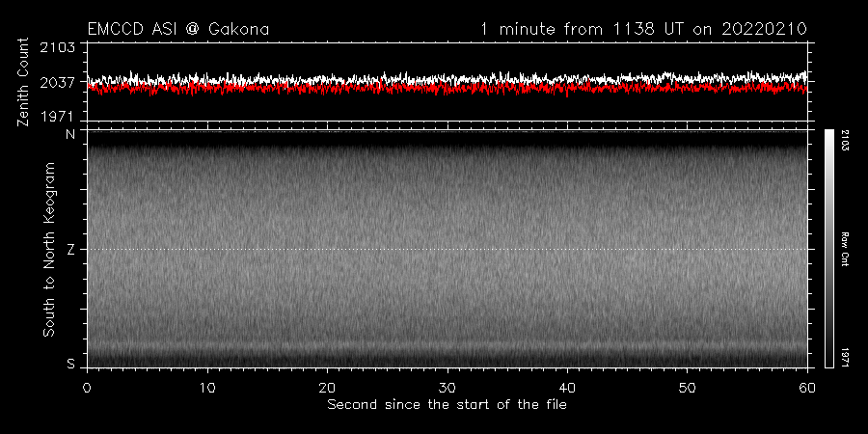This screenshot has width=868, height=434.
Task: Click the dotted zenith line across the keogram
Action: click(447, 249)
